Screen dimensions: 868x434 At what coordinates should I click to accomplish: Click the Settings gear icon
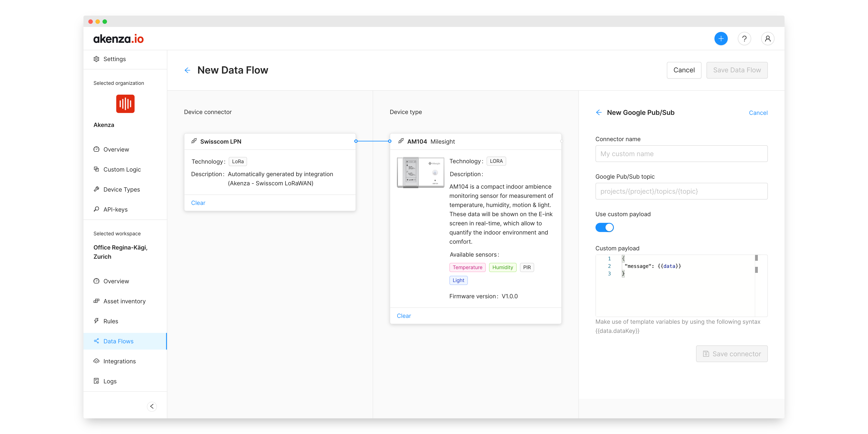96,59
